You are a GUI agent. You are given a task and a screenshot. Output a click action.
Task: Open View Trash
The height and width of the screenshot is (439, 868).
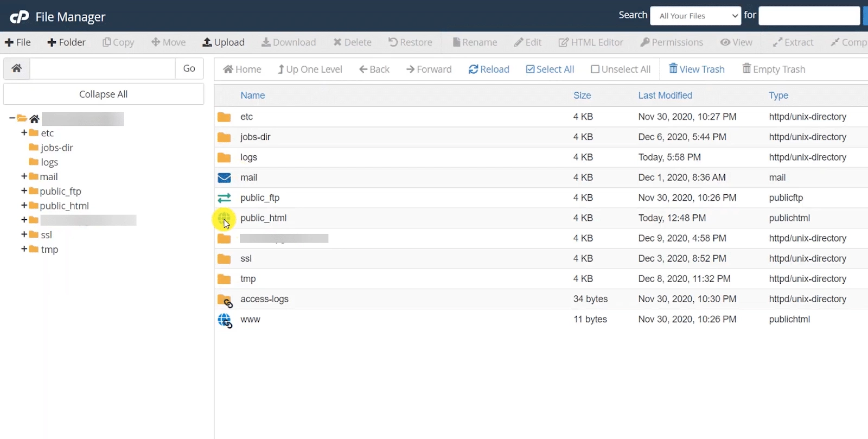point(697,69)
